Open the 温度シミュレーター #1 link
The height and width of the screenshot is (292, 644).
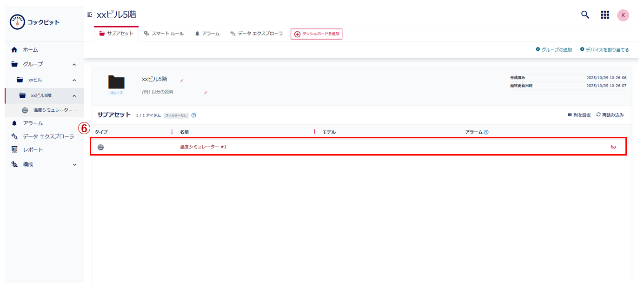(x=203, y=147)
